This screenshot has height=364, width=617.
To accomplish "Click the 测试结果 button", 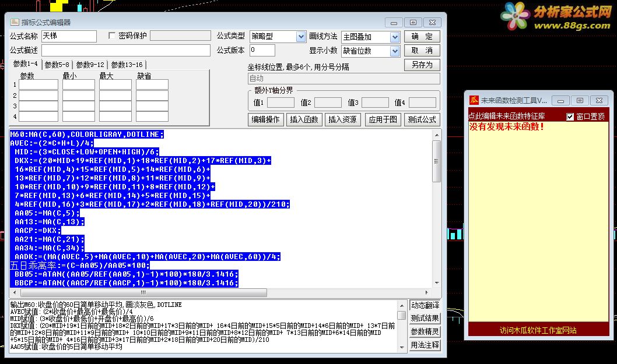I will (x=425, y=318).
